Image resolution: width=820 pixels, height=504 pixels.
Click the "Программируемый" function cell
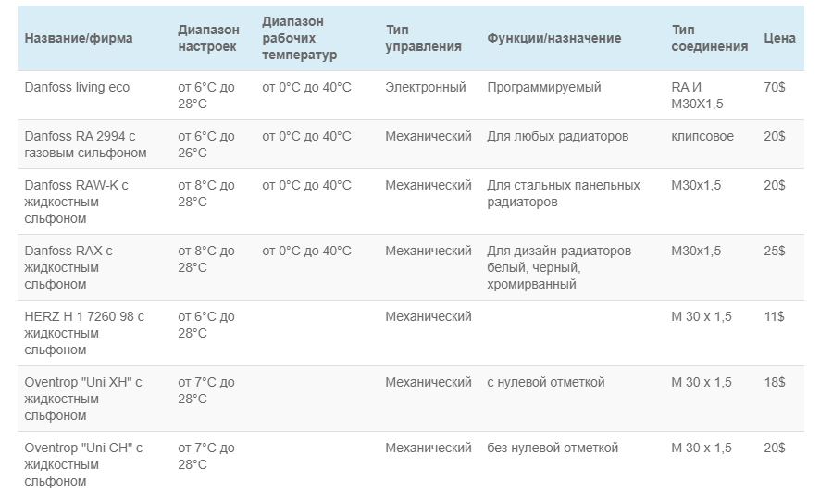click(x=544, y=88)
